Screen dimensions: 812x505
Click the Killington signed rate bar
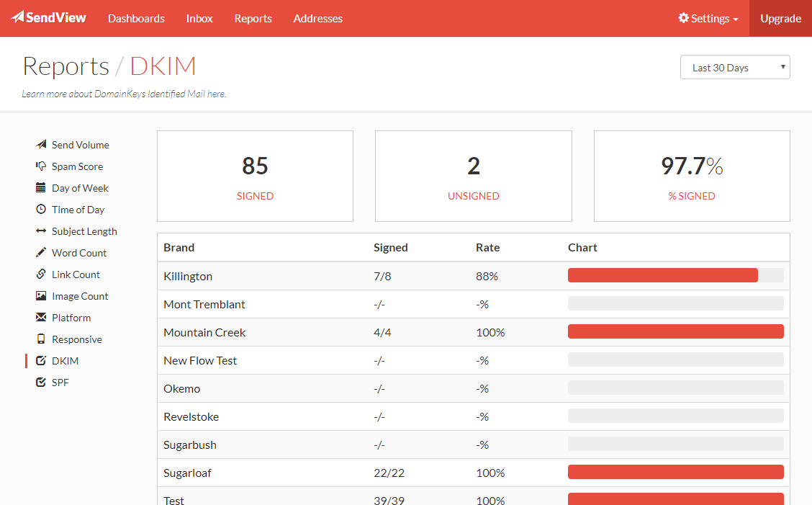(662, 275)
